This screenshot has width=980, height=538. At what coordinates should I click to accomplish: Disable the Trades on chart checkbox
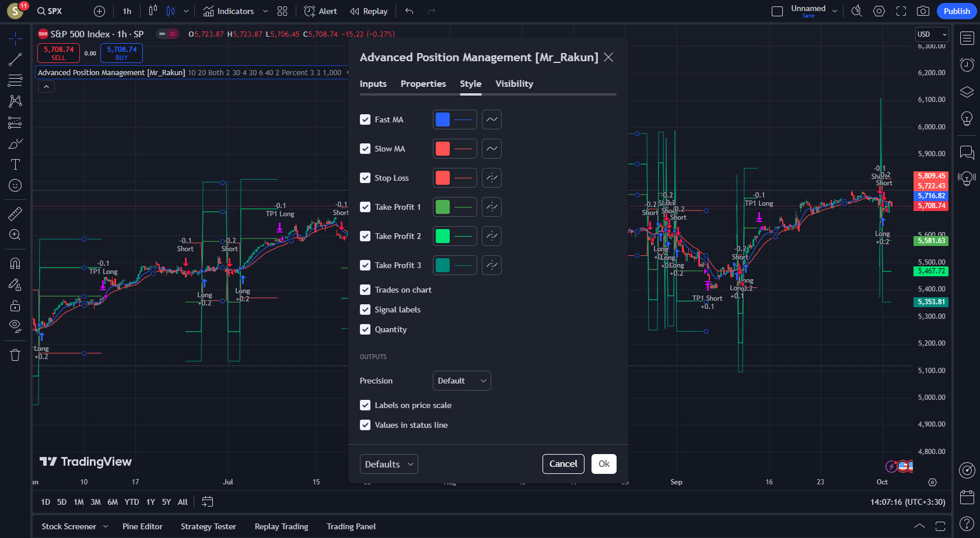(365, 290)
